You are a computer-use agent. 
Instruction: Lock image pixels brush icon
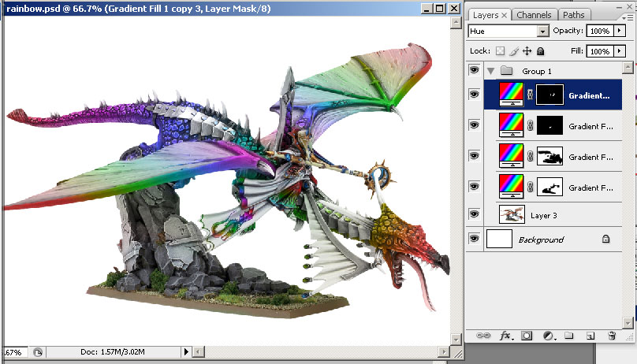(x=514, y=50)
